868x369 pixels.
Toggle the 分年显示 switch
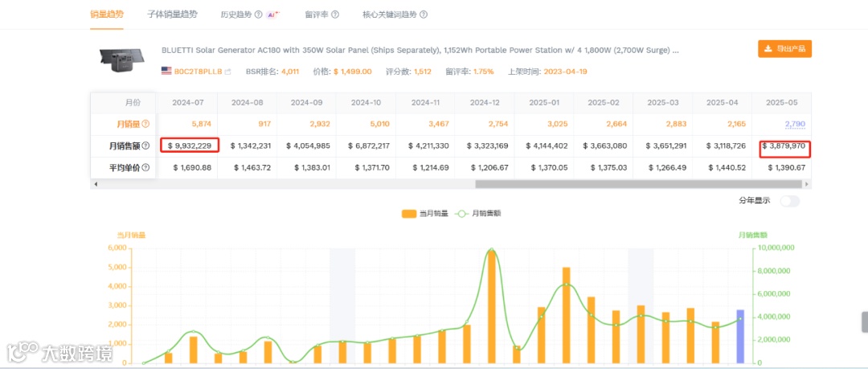click(x=789, y=200)
